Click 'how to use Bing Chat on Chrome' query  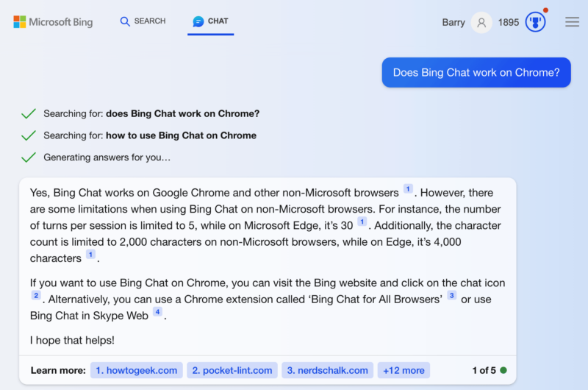pyautogui.click(x=181, y=135)
